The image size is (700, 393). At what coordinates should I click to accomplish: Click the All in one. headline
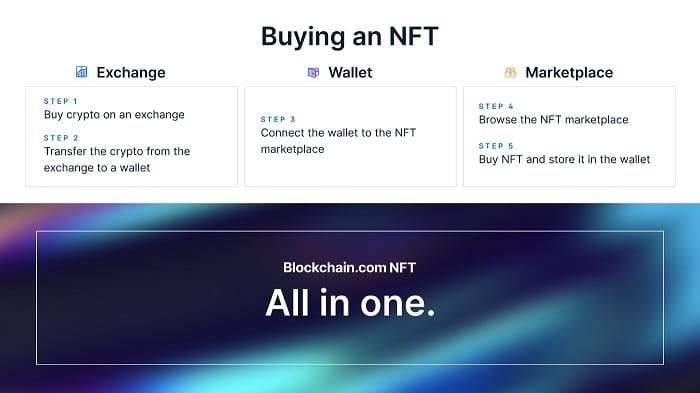coord(350,303)
